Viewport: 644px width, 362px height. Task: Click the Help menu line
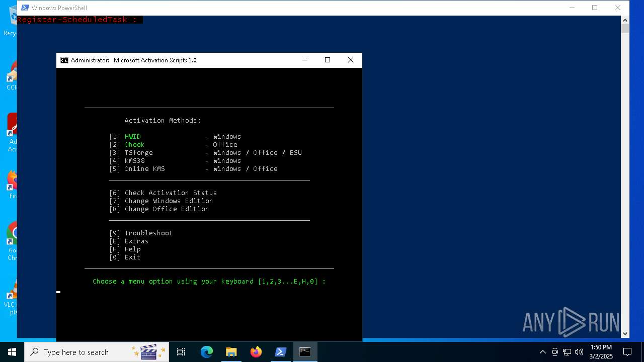pos(125,249)
